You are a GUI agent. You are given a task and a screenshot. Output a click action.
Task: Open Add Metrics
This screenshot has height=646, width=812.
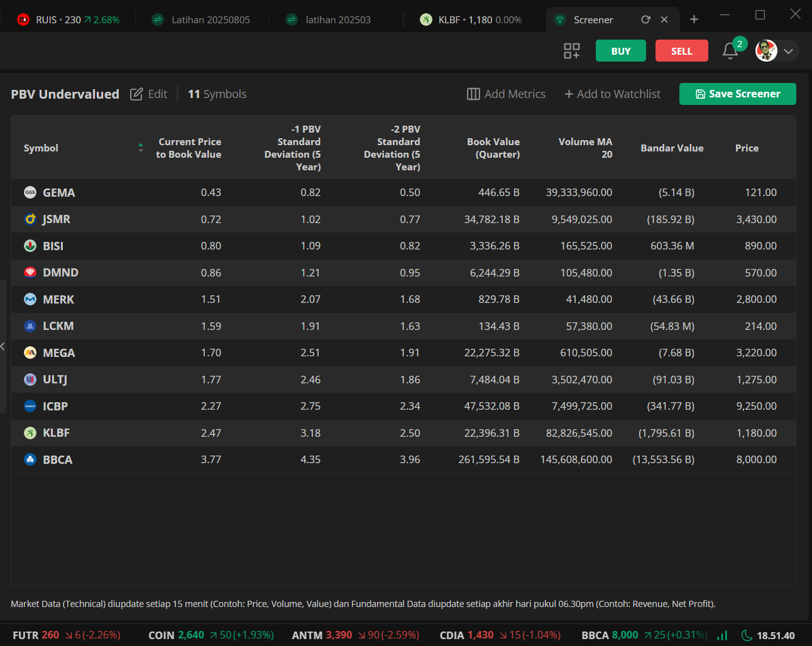(507, 94)
